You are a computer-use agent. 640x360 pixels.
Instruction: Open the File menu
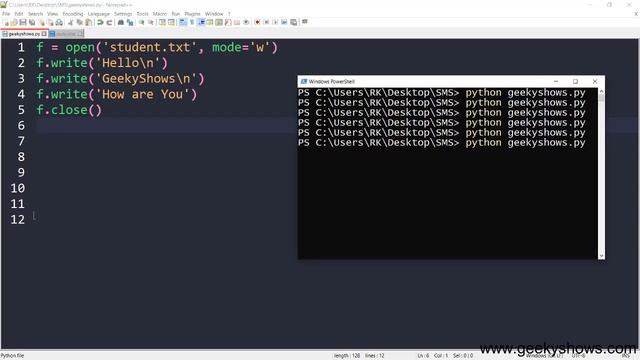click(x=6, y=14)
